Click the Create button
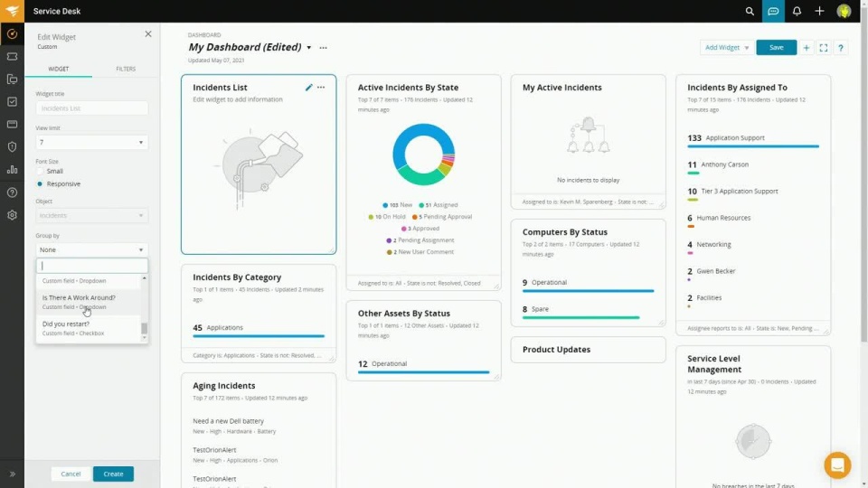This screenshot has height=488, width=868. click(113, 474)
